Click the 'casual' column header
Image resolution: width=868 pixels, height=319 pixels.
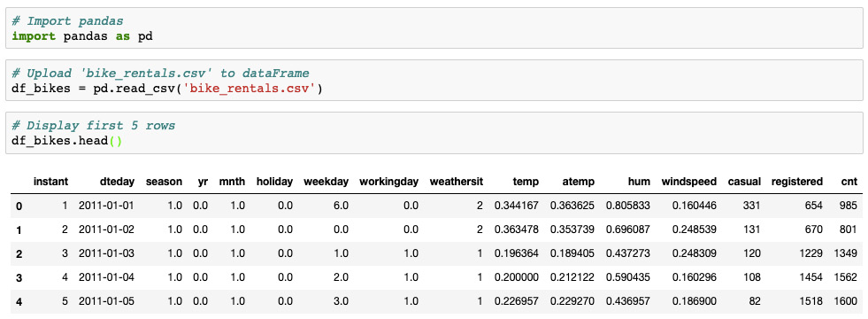pos(744,182)
